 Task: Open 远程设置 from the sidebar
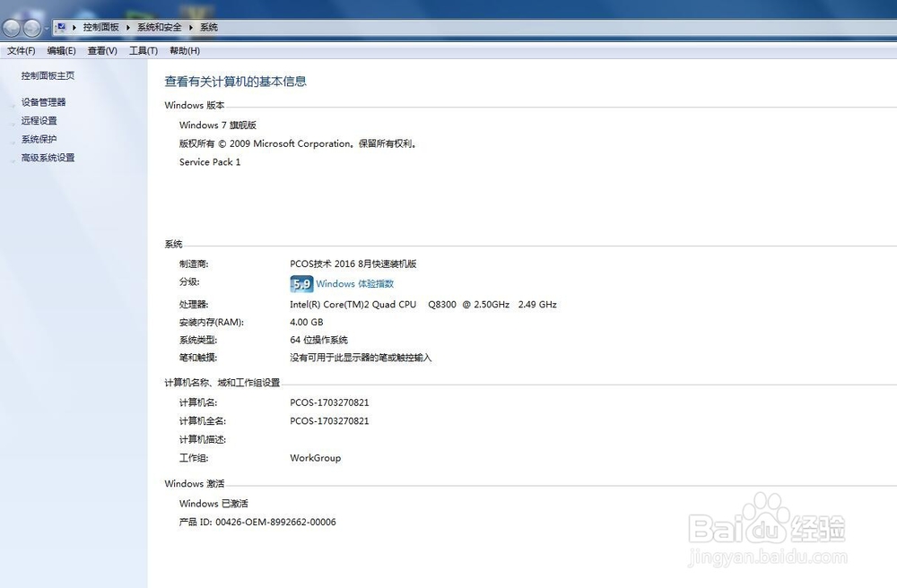39,121
